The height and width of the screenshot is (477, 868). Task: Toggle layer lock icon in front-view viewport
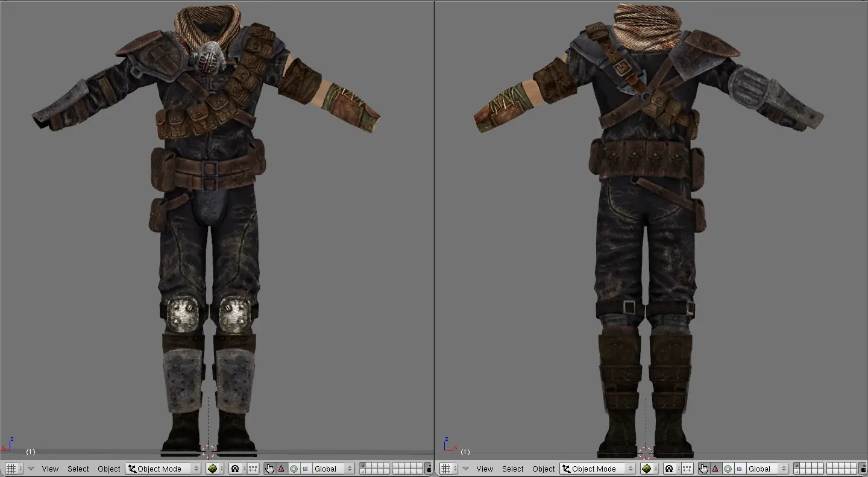click(429, 469)
